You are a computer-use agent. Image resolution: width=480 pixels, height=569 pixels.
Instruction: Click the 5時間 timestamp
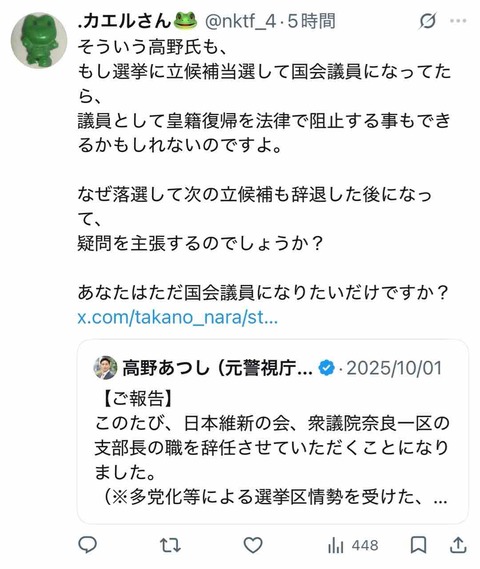(311, 21)
